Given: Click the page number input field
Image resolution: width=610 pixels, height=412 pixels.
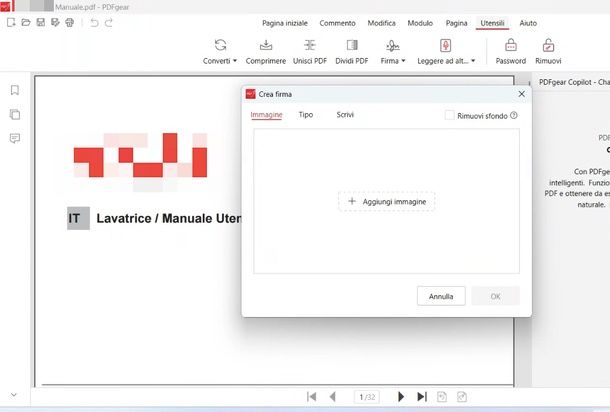Looking at the screenshot, I should [366, 397].
